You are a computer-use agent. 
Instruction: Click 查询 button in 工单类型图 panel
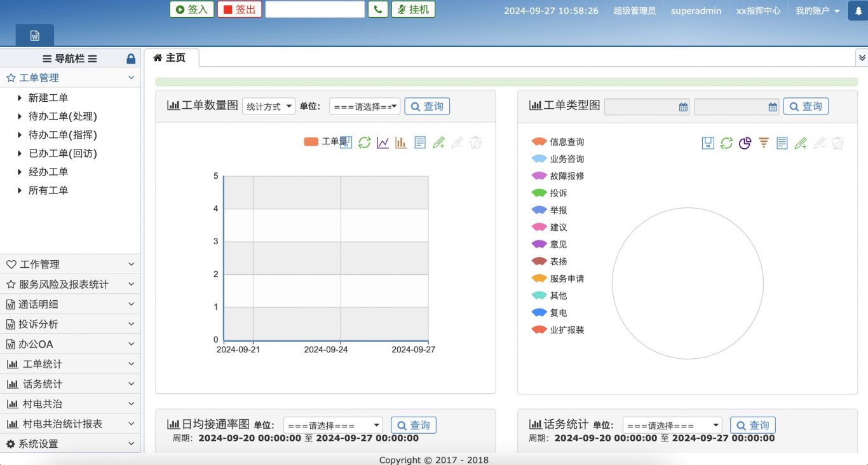(806, 106)
